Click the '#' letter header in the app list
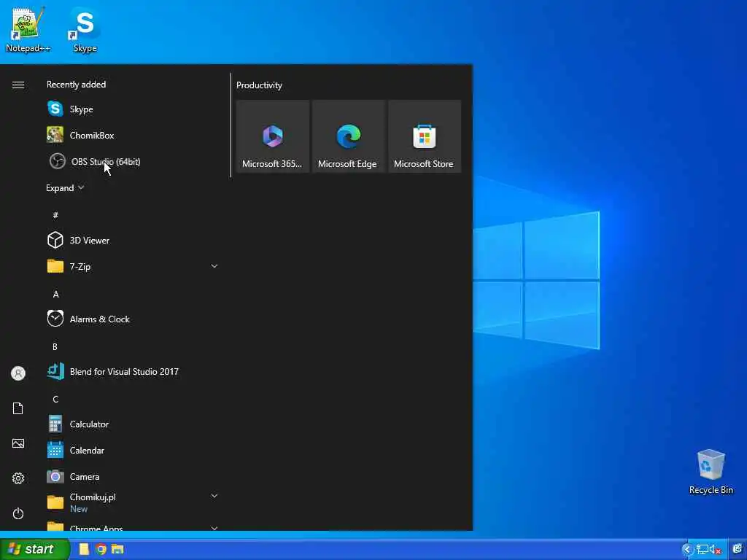747x560 pixels. (55, 215)
